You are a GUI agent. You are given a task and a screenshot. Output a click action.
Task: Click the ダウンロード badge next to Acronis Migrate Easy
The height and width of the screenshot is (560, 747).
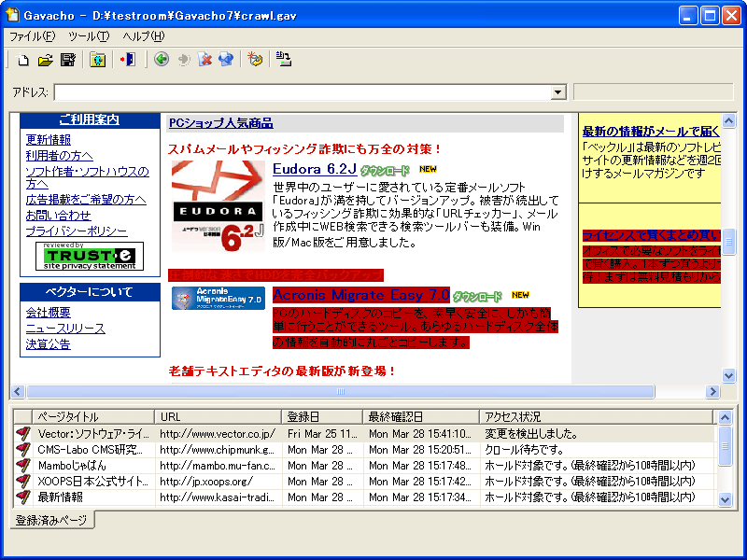477,297
